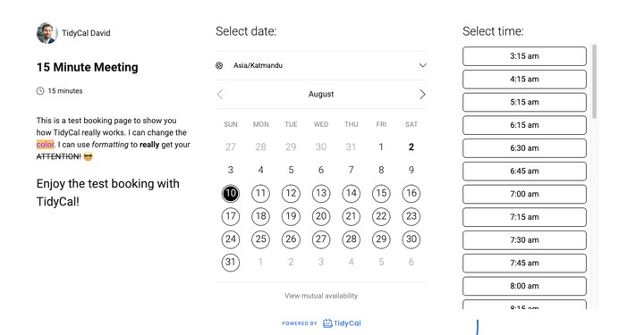Click the clock icon beside 15 minutes

tap(40, 91)
